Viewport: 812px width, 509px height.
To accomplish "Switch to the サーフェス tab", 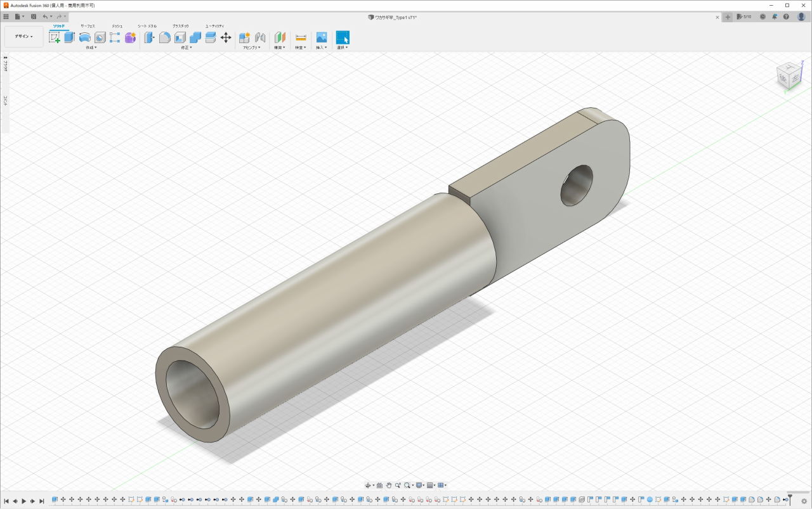I will click(88, 26).
